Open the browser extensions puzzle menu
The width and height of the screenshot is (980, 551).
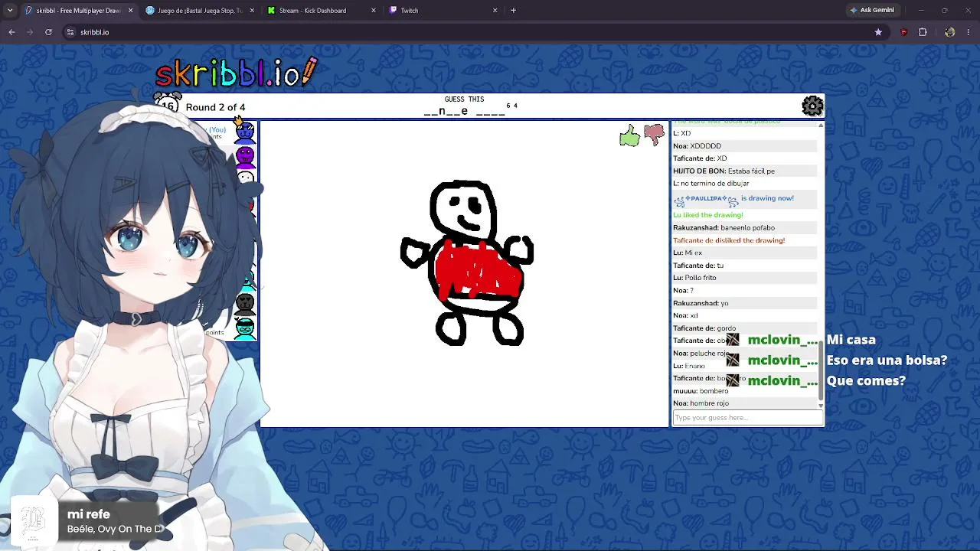click(923, 32)
